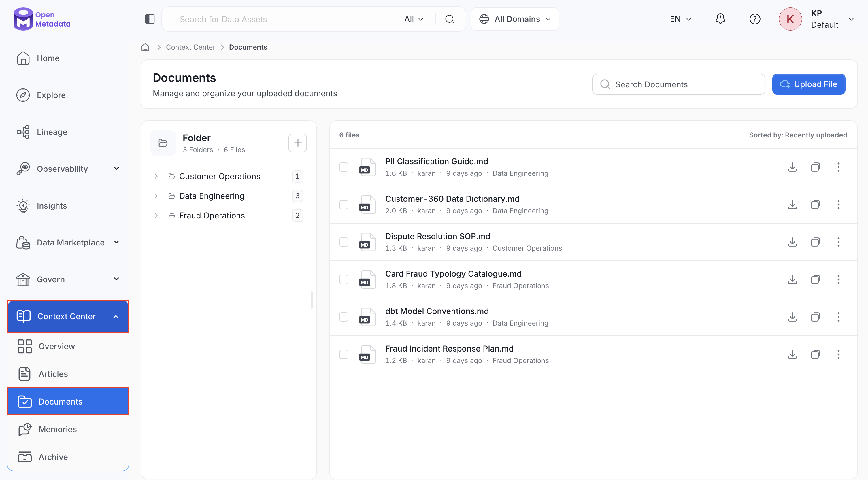Open Memories under Context Center
Viewport: 868px width, 480px height.
(68, 429)
